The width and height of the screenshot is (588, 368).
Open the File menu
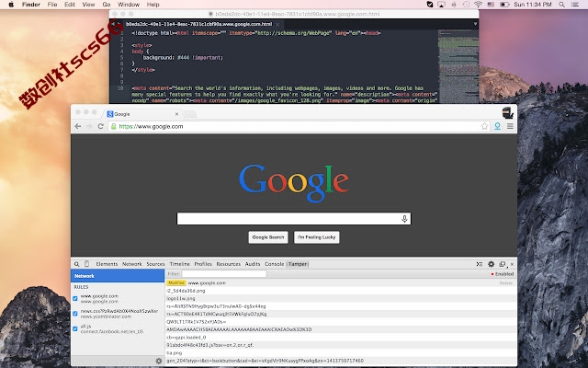click(x=52, y=5)
